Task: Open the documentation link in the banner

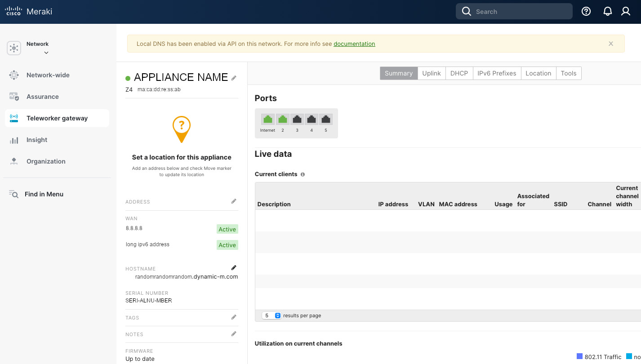Action: pos(354,44)
